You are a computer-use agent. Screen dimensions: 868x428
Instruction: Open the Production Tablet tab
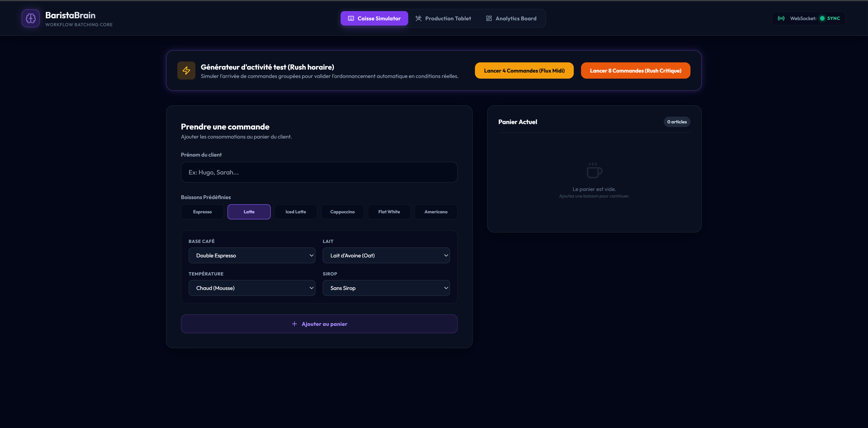[x=443, y=19]
